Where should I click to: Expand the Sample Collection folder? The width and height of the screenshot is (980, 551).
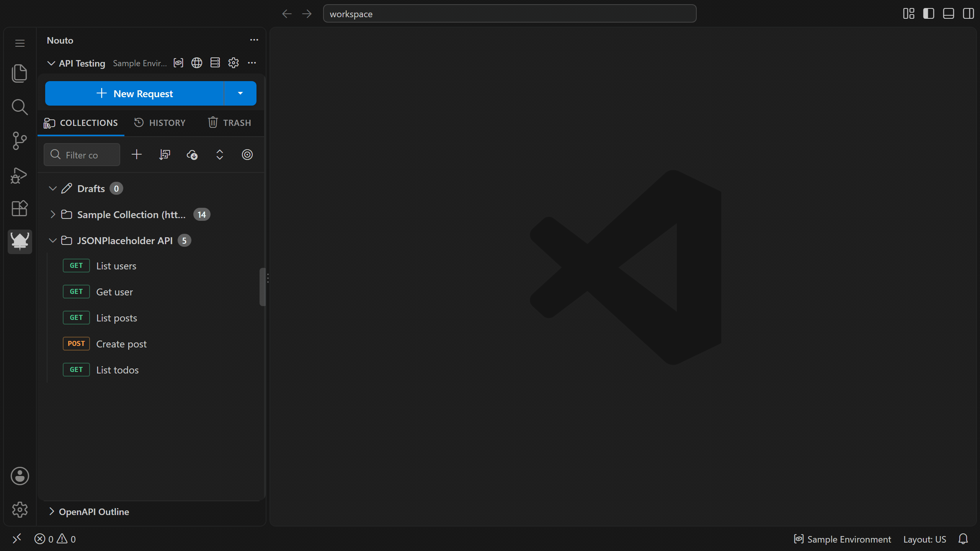coord(53,215)
